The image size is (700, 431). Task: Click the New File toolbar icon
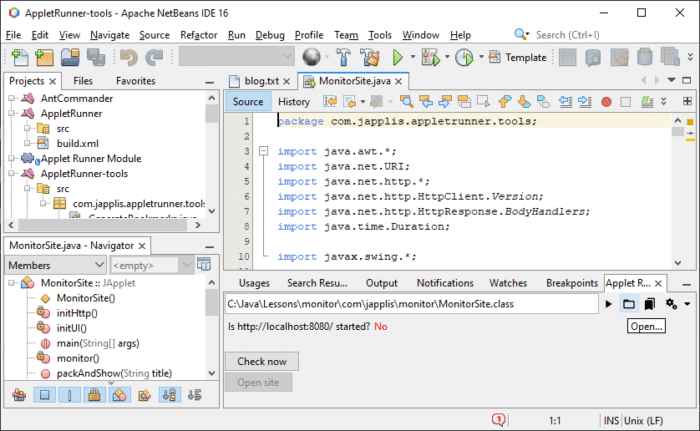tap(19, 57)
